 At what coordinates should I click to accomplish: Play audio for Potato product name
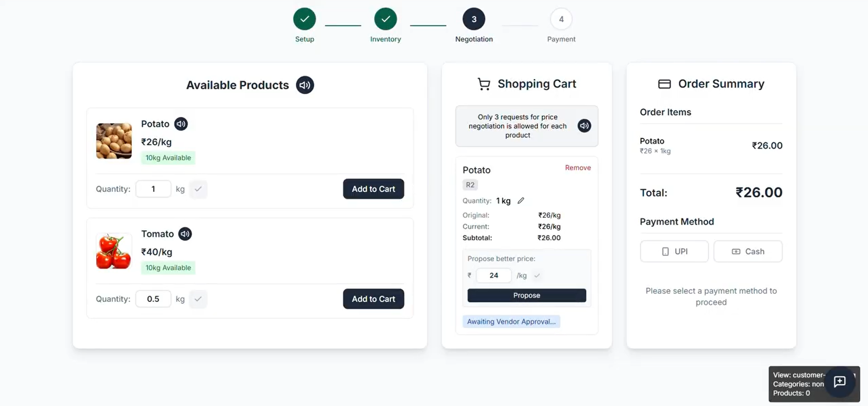(181, 124)
